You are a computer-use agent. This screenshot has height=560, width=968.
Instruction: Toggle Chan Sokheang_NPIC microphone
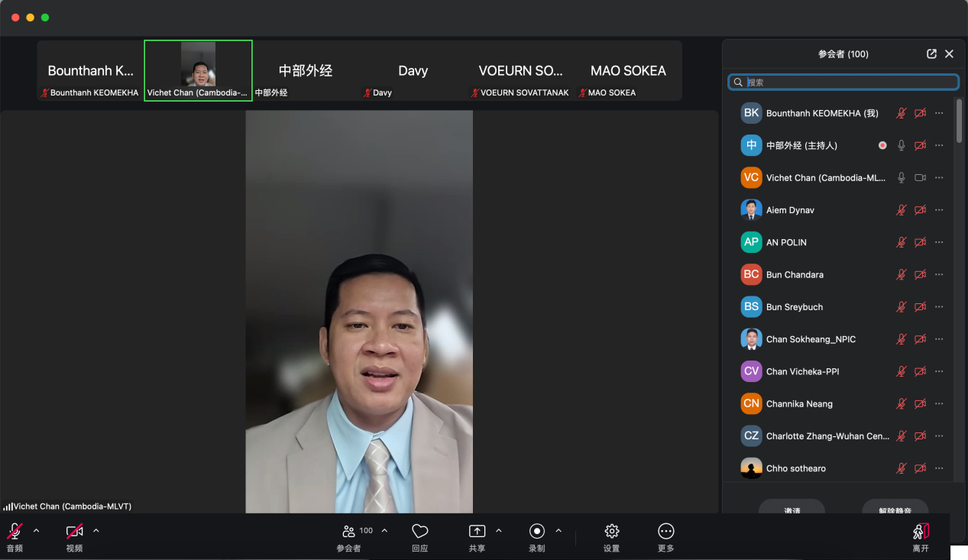(902, 339)
